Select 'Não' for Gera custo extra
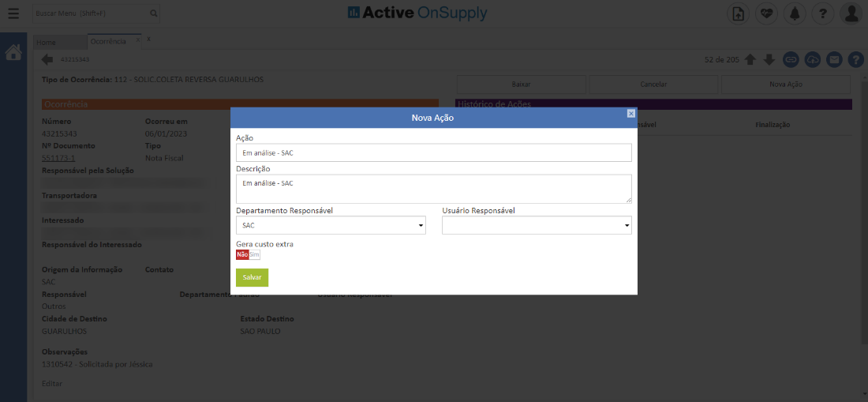 (x=242, y=254)
